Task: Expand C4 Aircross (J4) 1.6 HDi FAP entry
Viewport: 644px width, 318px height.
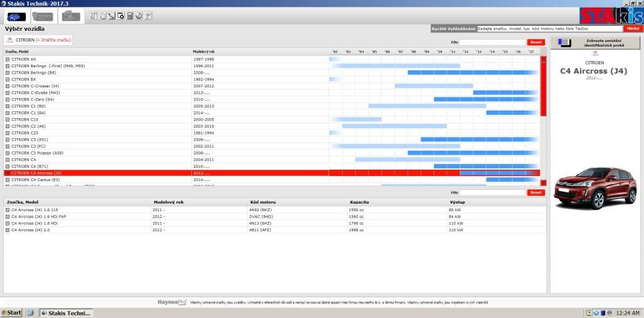Action: pos(8,216)
